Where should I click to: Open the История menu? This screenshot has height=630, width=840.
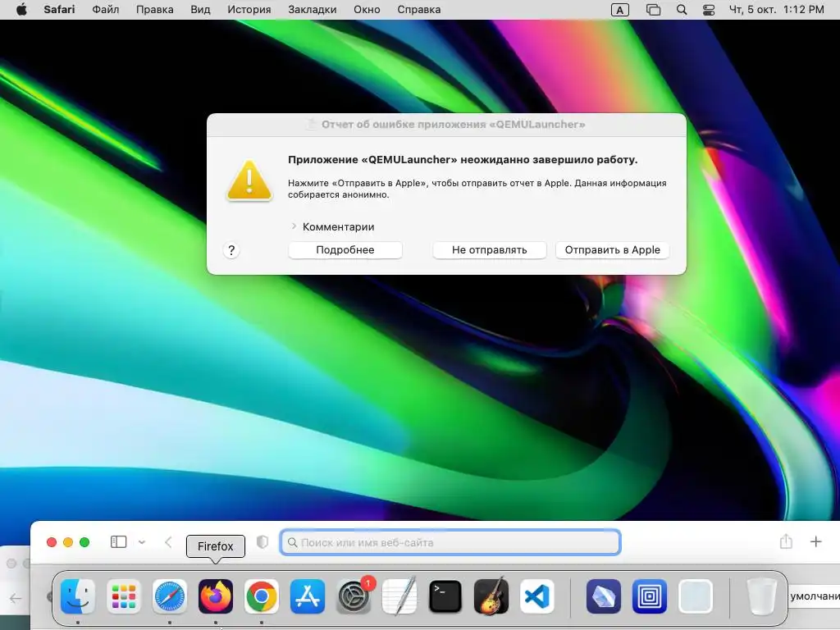[249, 10]
